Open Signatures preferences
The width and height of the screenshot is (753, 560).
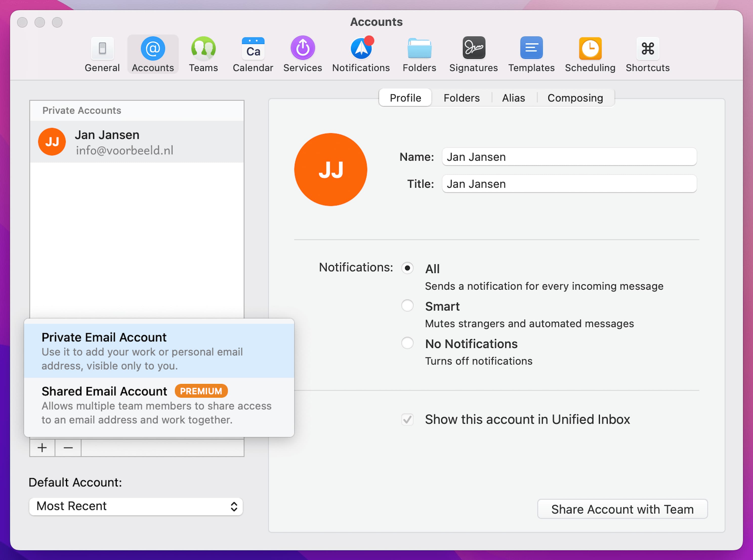pyautogui.click(x=474, y=54)
